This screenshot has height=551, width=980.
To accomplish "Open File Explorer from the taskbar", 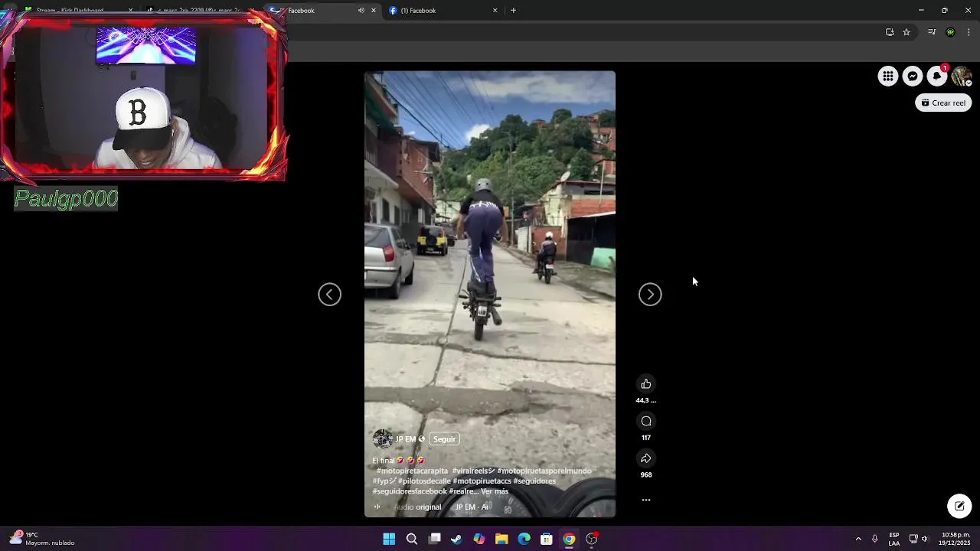I will [x=501, y=539].
